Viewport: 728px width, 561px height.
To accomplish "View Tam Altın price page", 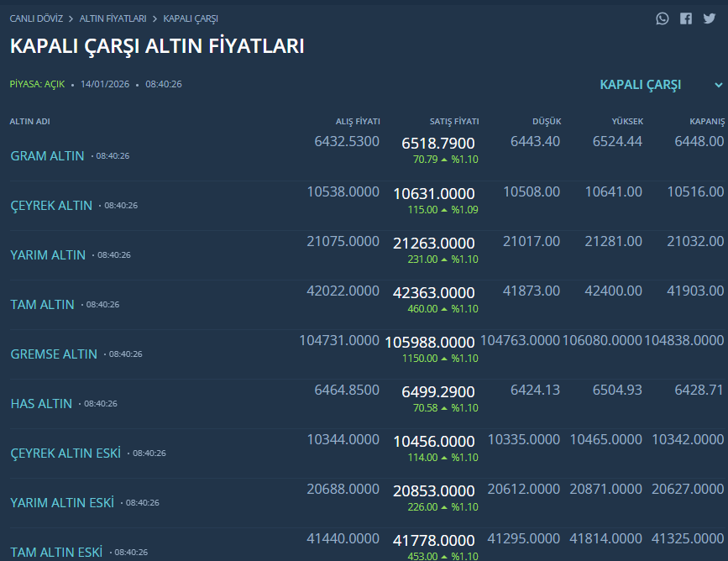I will tap(42, 305).
